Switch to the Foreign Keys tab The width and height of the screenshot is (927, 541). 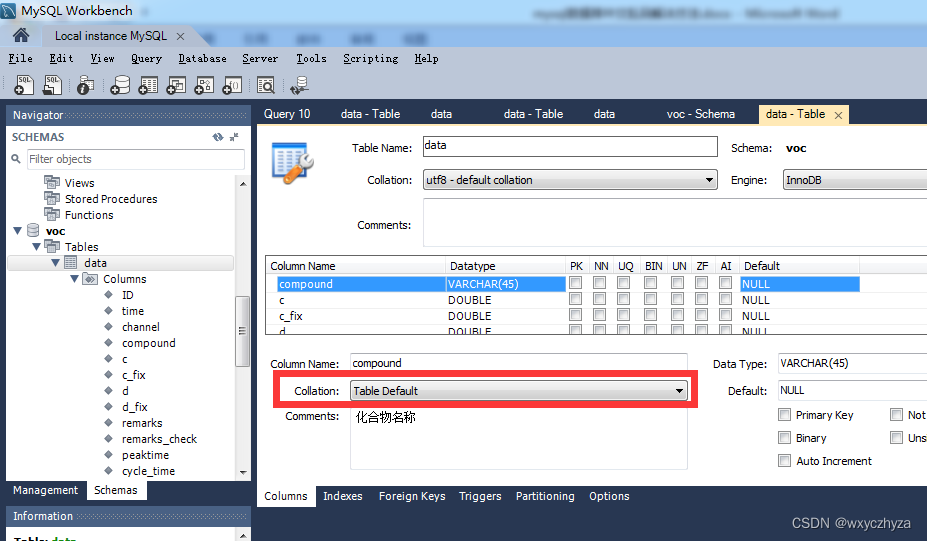[412, 496]
